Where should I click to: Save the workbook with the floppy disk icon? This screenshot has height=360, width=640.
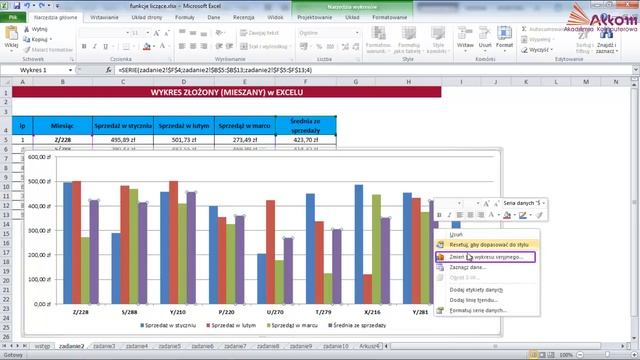point(17,6)
